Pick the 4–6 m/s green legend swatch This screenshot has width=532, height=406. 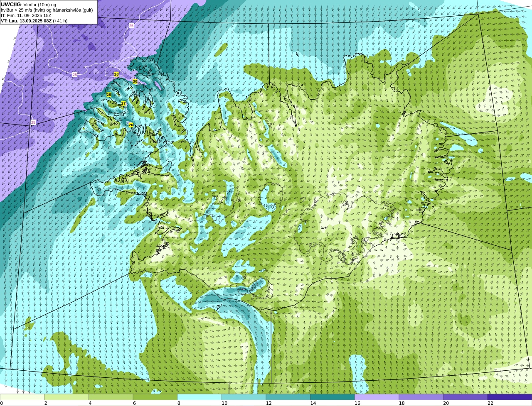(x=111, y=397)
